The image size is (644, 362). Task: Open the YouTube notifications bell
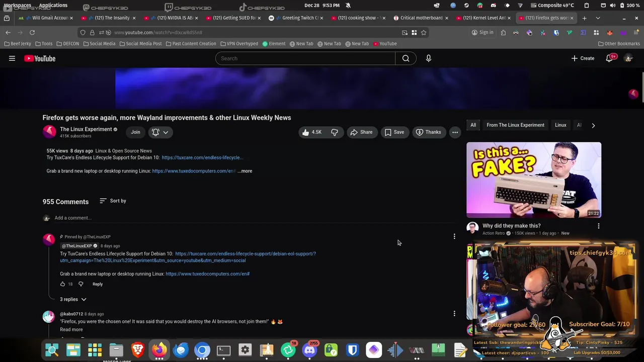609,58
